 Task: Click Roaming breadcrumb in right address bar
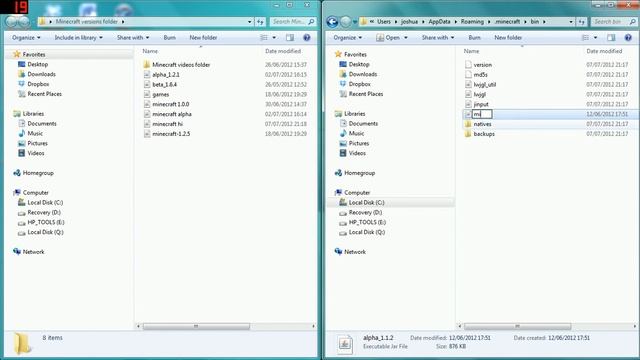pos(472,22)
